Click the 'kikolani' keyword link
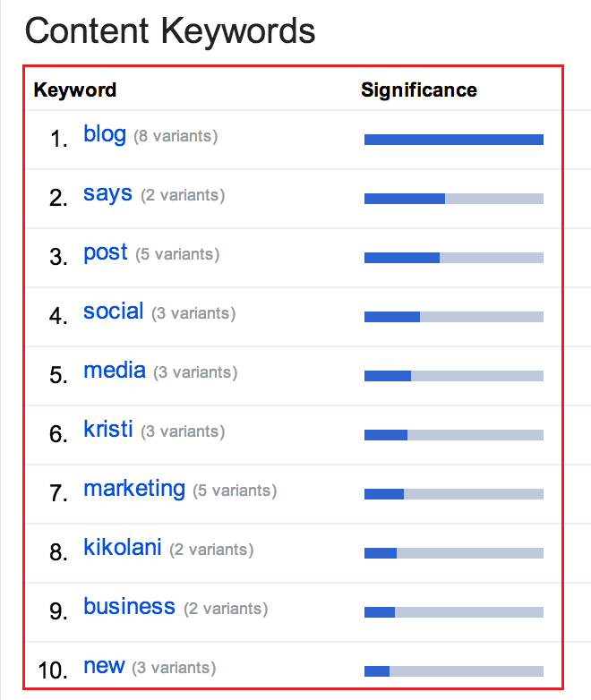Viewport: 591px width, 700px height. tap(122, 548)
